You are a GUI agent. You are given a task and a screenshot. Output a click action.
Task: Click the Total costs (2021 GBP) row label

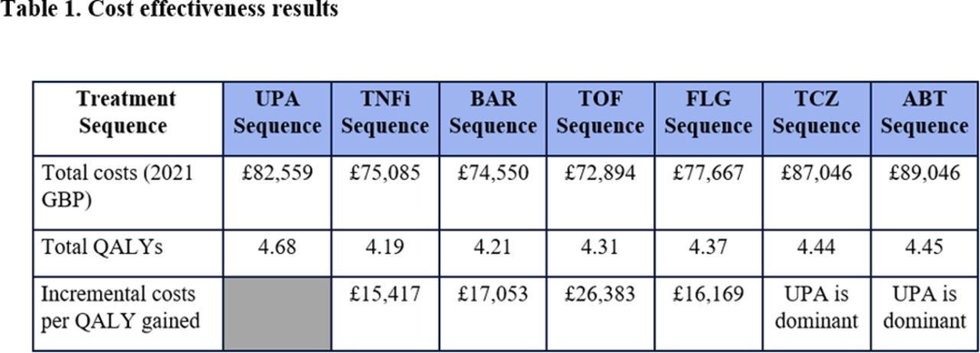(117, 185)
